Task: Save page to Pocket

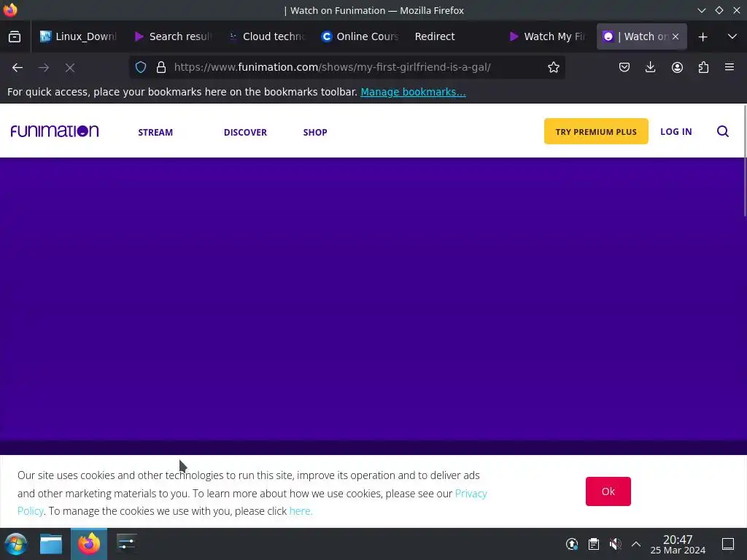Action: point(624,67)
